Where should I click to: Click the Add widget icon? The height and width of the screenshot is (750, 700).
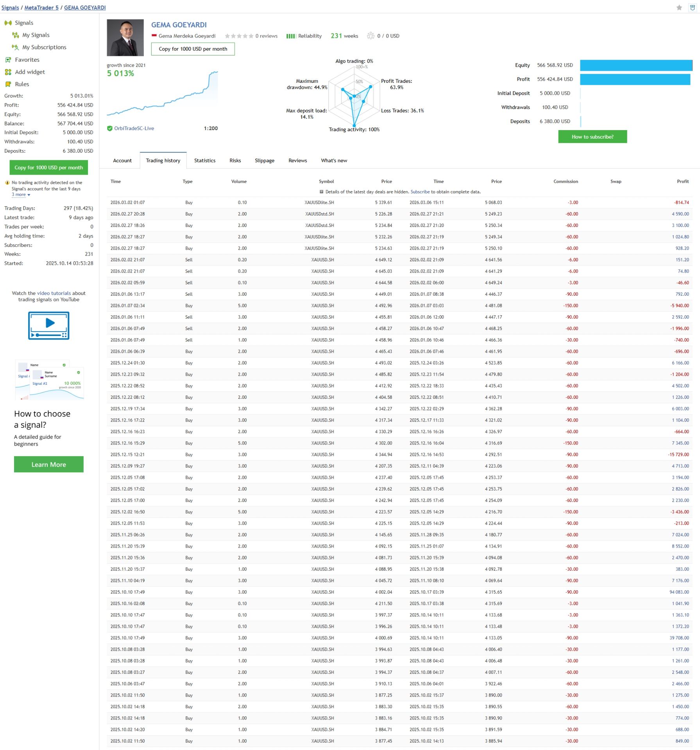click(x=8, y=72)
